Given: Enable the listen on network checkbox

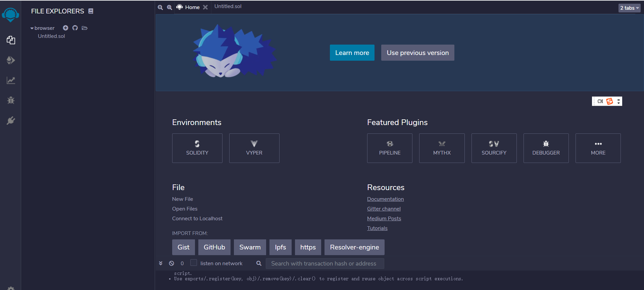Looking at the screenshot, I should click(x=194, y=263).
